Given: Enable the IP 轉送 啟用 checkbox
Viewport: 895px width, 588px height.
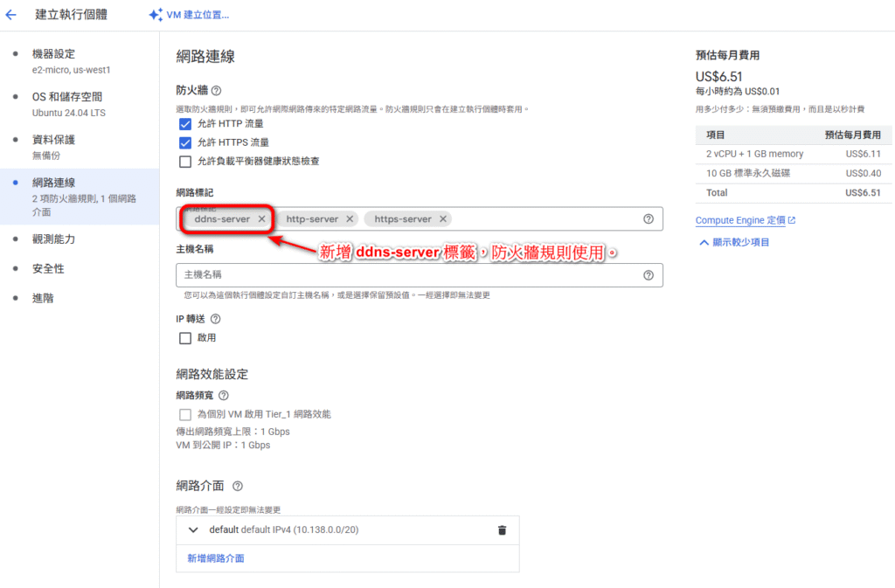Looking at the screenshot, I should pyautogui.click(x=185, y=338).
